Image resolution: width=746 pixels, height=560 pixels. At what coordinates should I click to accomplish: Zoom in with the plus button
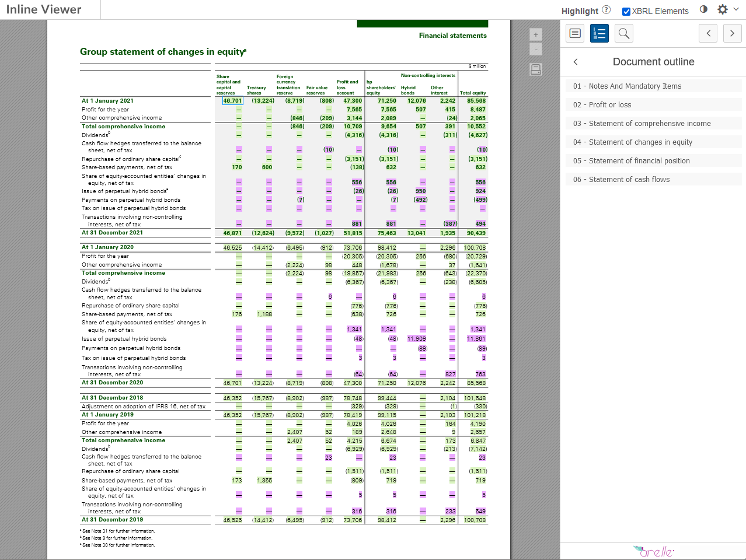click(536, 34)
